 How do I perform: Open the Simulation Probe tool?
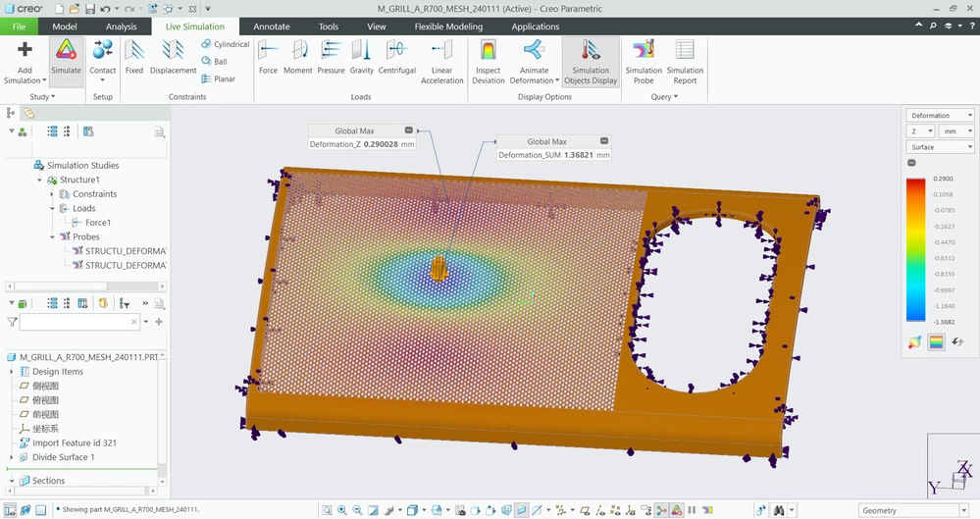(x=644, y=62)
